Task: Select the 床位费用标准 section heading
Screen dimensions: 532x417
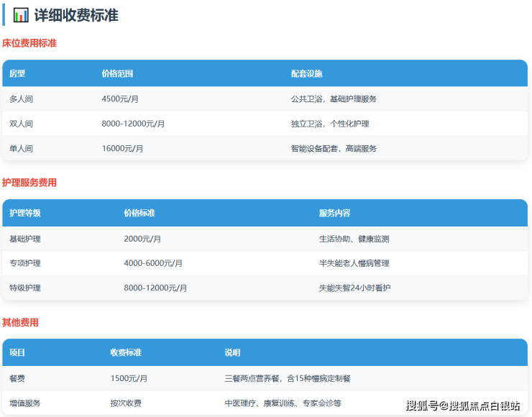Action: 29,43
